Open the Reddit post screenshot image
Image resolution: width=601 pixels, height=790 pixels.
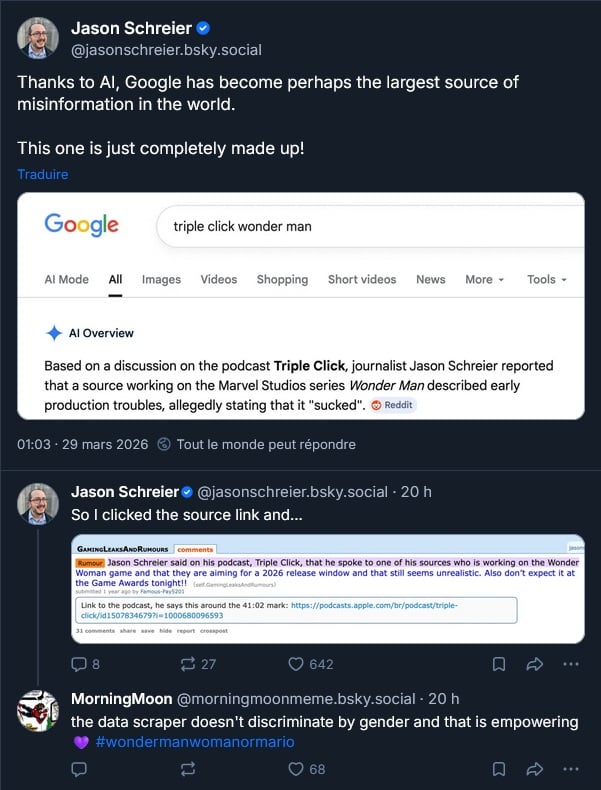tap(327, 589)
